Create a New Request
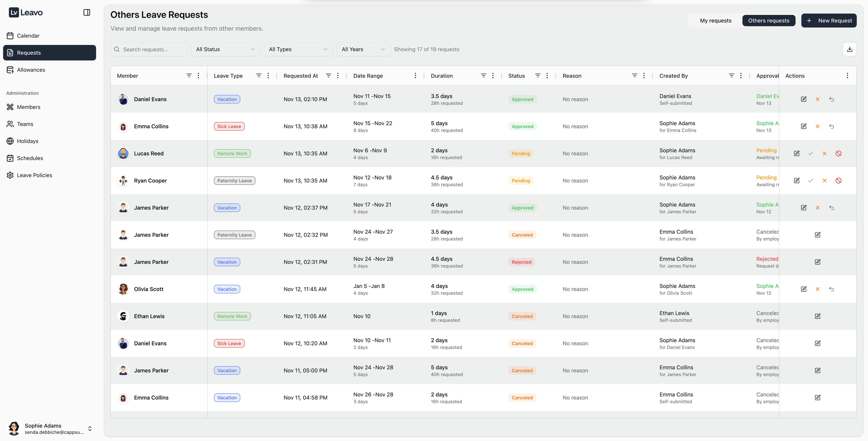868x441 pixels. pos(829,21)
